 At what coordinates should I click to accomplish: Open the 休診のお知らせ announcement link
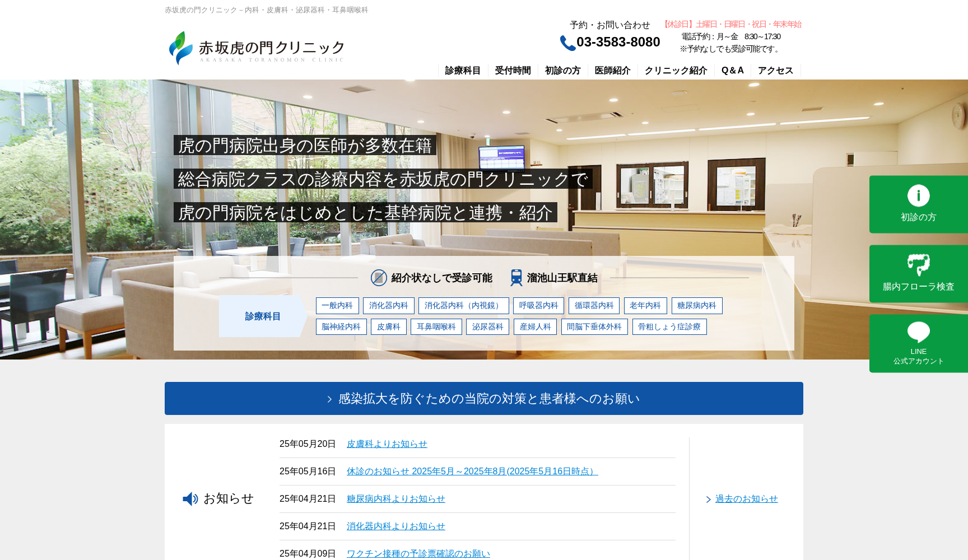[x=472, y=471]
